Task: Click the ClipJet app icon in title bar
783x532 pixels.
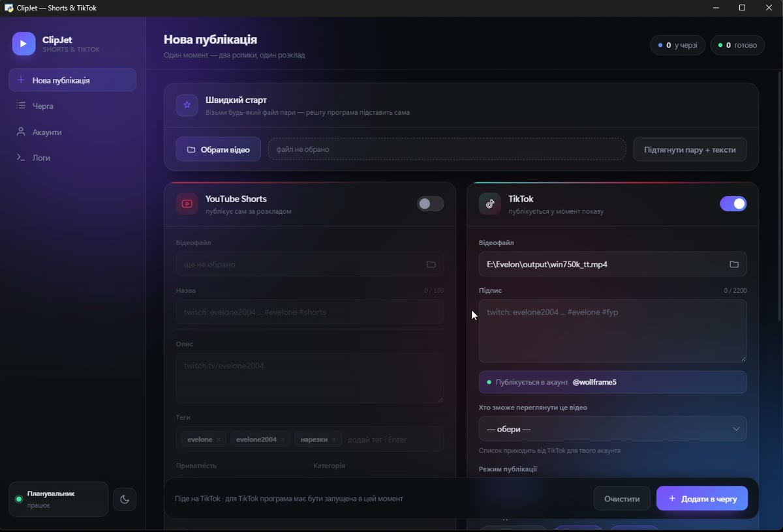Action: click(x=8, y=8)
